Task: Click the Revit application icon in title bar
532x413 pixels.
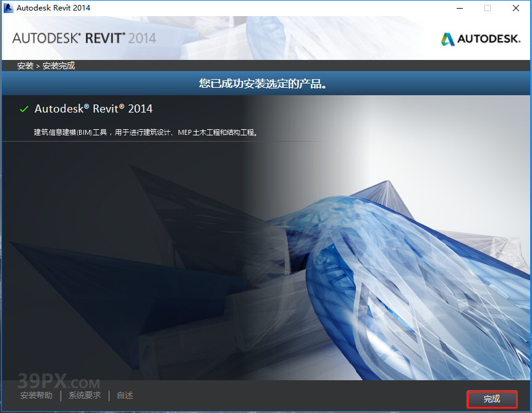Action: pos(9,7)
